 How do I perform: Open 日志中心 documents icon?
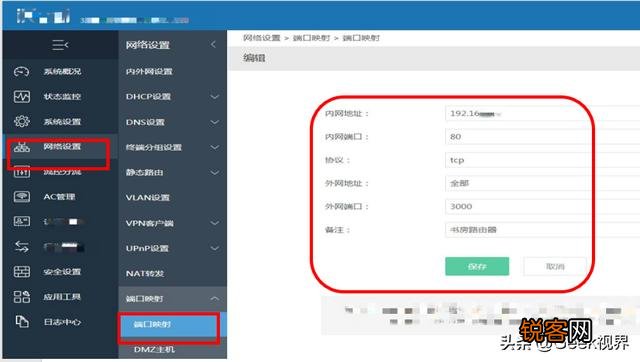[22, 322]
